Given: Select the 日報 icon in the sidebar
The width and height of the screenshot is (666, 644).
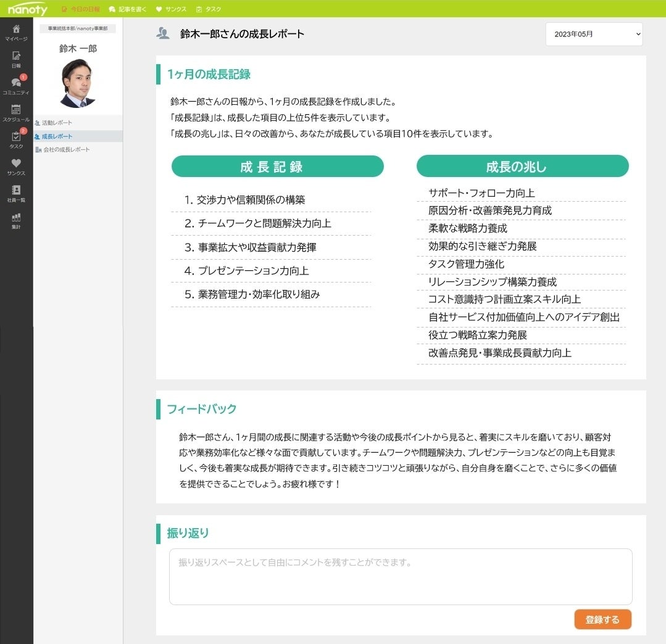Looking at the screenshot, I should click(x=17, y=59).
